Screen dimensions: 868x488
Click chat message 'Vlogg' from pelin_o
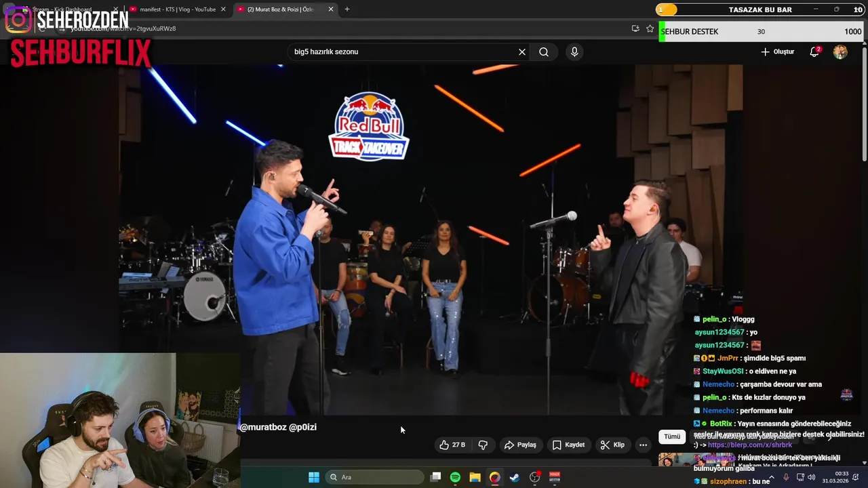743,319
